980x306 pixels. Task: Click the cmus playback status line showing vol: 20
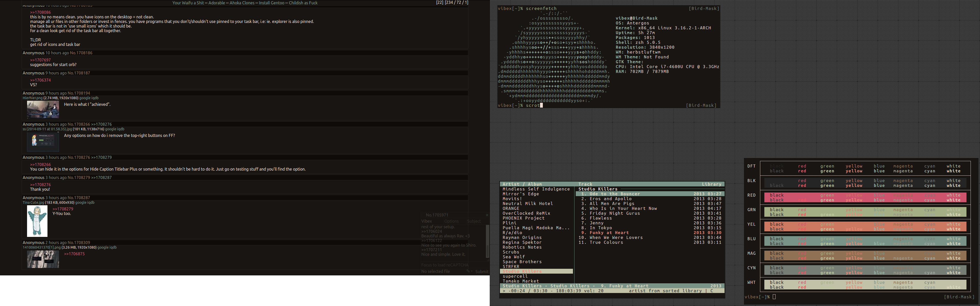tap(612, 291)
